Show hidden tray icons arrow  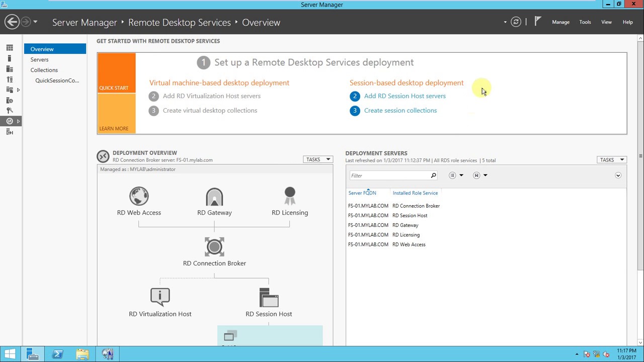point(577,354)
